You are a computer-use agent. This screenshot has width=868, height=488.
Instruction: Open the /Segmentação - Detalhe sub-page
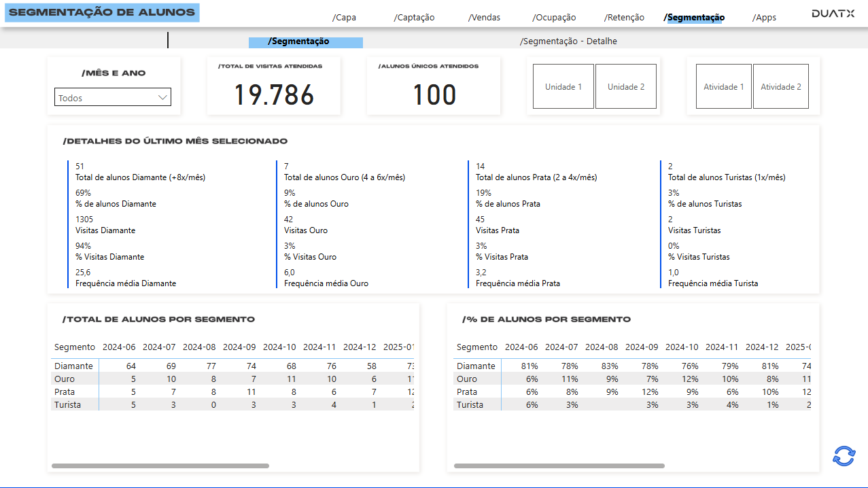[568, 41]
